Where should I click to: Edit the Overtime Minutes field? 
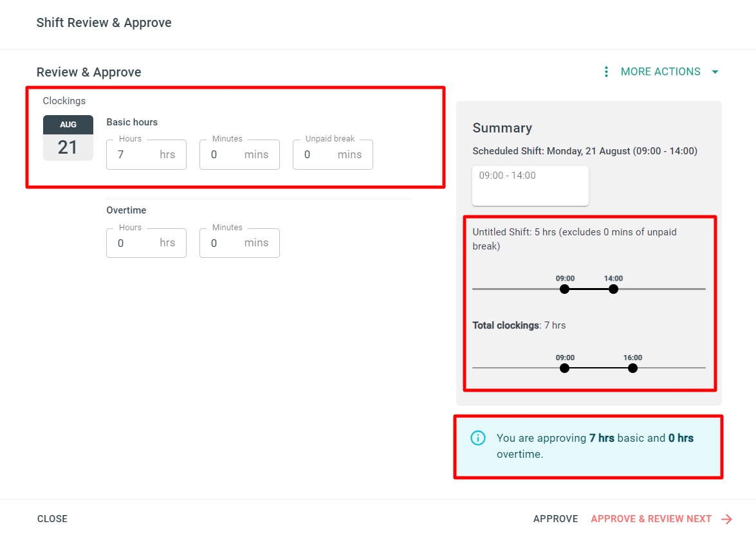coord(239,243)
